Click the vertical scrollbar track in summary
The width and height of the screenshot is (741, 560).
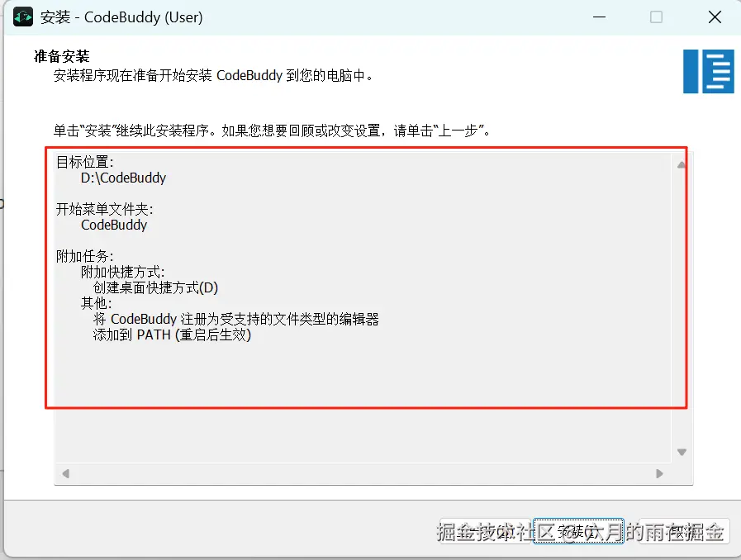(682, 308)
